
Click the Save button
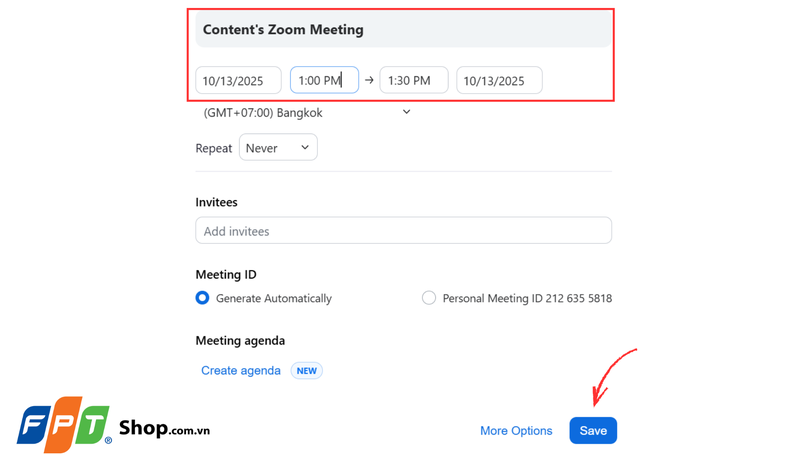point(593,430)
